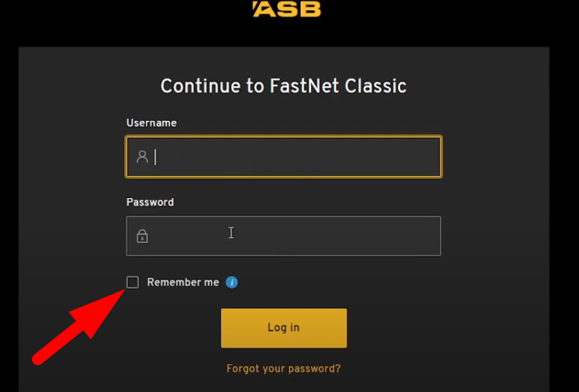579x392 pixels.
Task: Focus the Username input field
Action: coord(290,157)
